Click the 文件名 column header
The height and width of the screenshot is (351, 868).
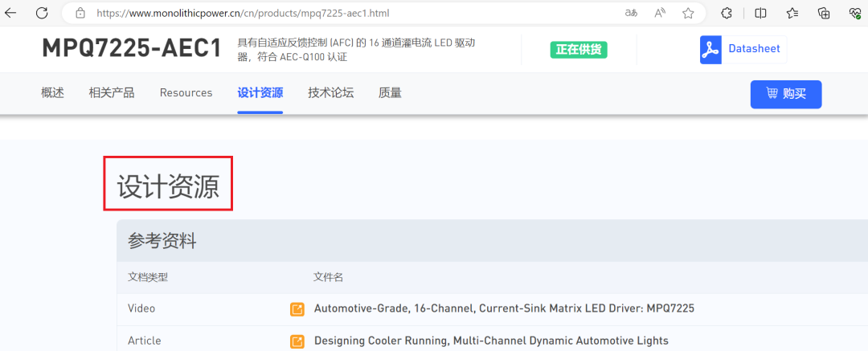pos(329,277)
